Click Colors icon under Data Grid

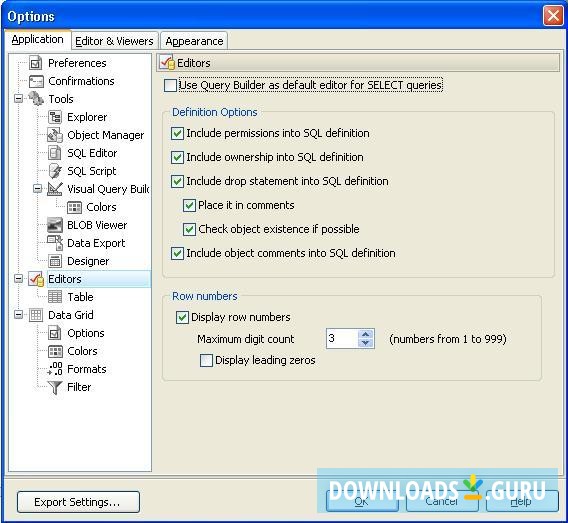55,351
